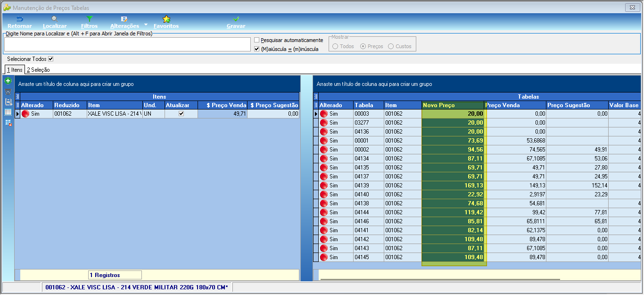Screen dimensions: 644x295
Task: Click the green plus add icon in sidebar
Action: pos(8,81)
